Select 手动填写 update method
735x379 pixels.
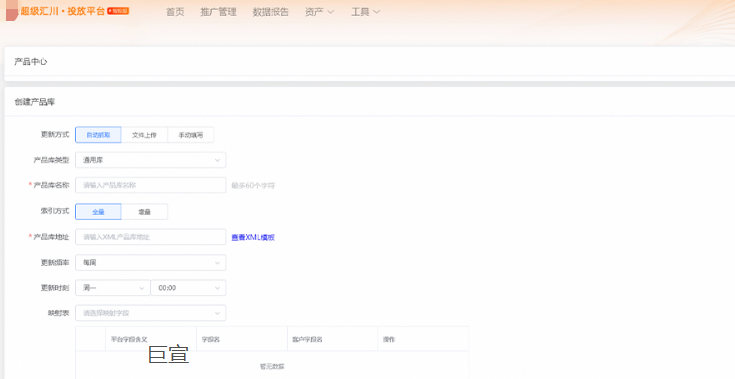[191, 135]
